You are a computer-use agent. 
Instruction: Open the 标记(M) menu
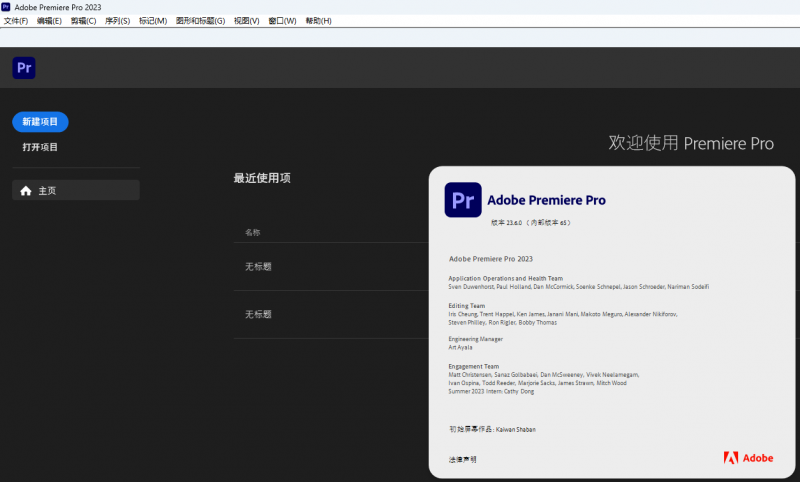[153, 21]
